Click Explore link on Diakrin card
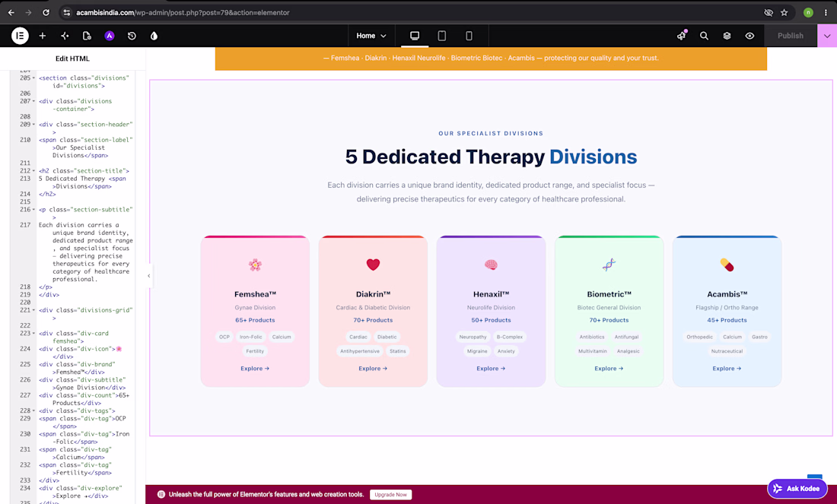837x504 pixels. point(373,369)
